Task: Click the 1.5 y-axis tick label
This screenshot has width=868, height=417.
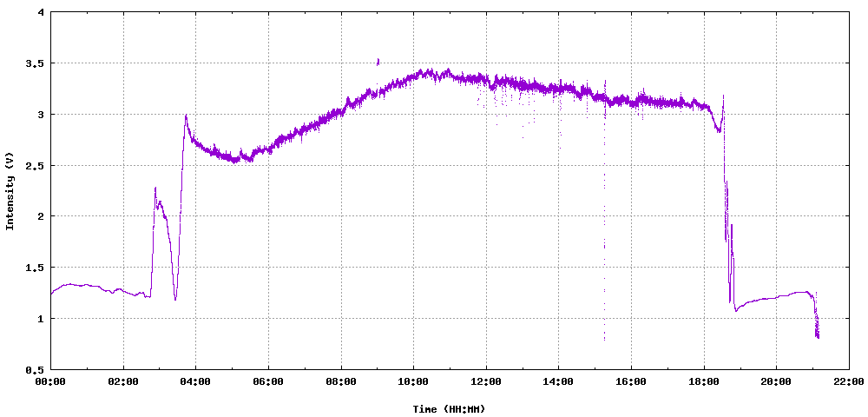Action: pyautogui.click(x=36, y=268)
